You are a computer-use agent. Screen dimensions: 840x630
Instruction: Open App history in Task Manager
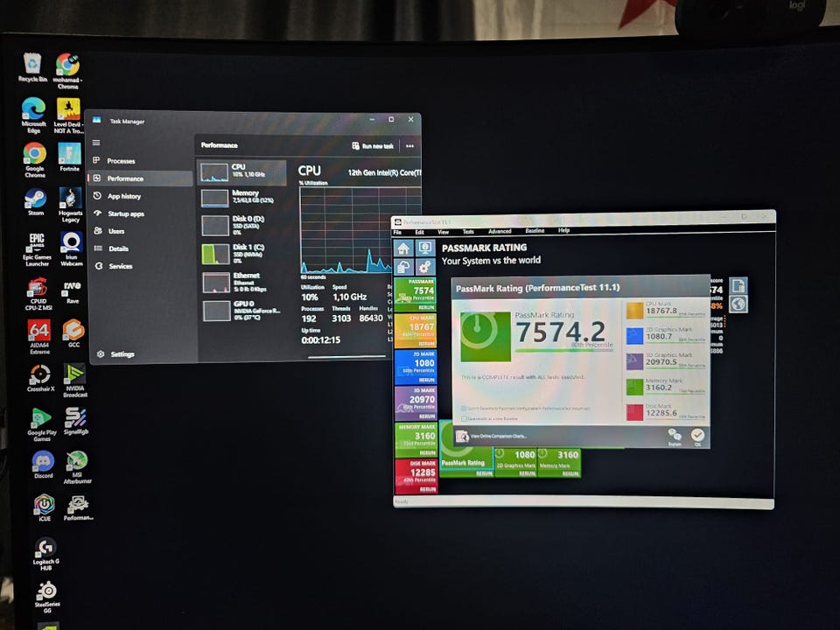pos(140,196)
